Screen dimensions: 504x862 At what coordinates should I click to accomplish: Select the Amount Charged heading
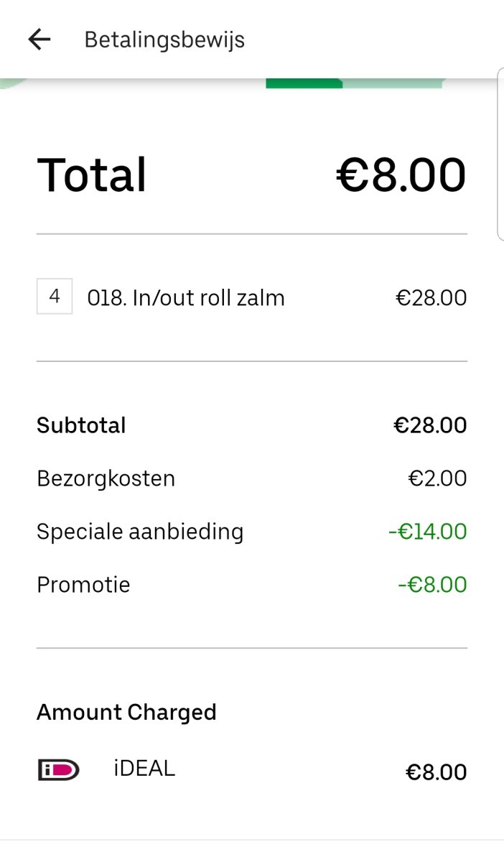click(127, 712)
